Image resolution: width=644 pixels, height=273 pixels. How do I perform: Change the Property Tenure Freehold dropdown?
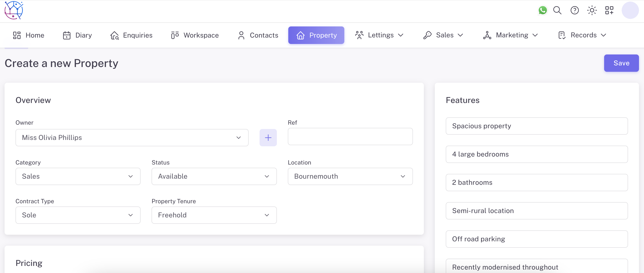[214, 215]
